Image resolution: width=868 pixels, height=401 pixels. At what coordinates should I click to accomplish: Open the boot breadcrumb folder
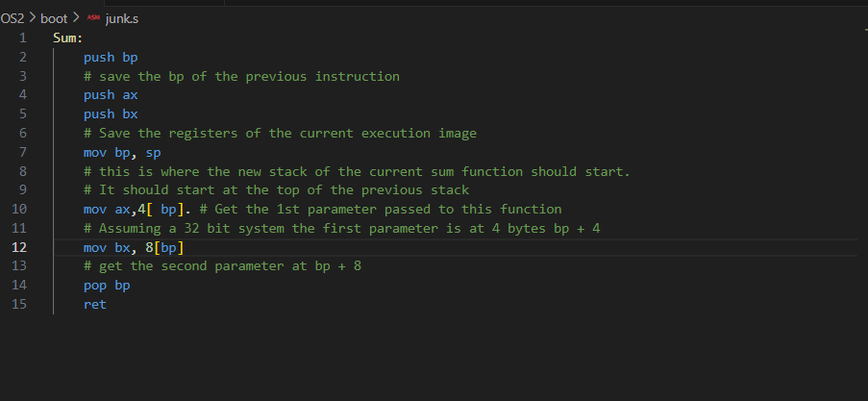[x=54, y=18]
